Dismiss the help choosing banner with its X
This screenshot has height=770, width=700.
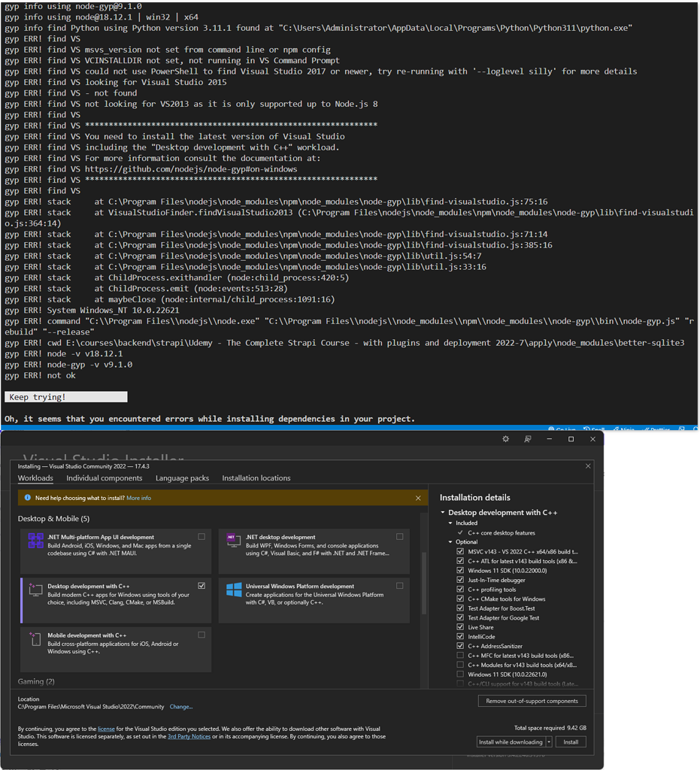(418, 497)
